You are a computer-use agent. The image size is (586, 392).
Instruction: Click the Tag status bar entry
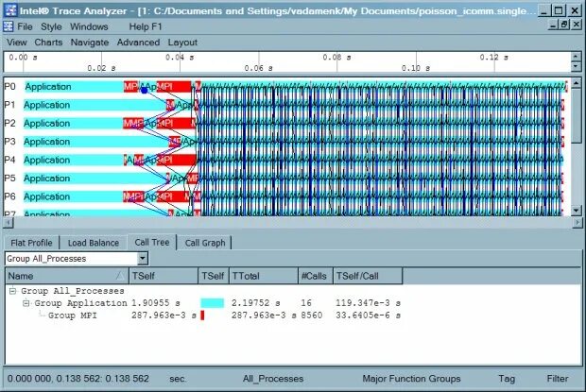tap(507, 379)
